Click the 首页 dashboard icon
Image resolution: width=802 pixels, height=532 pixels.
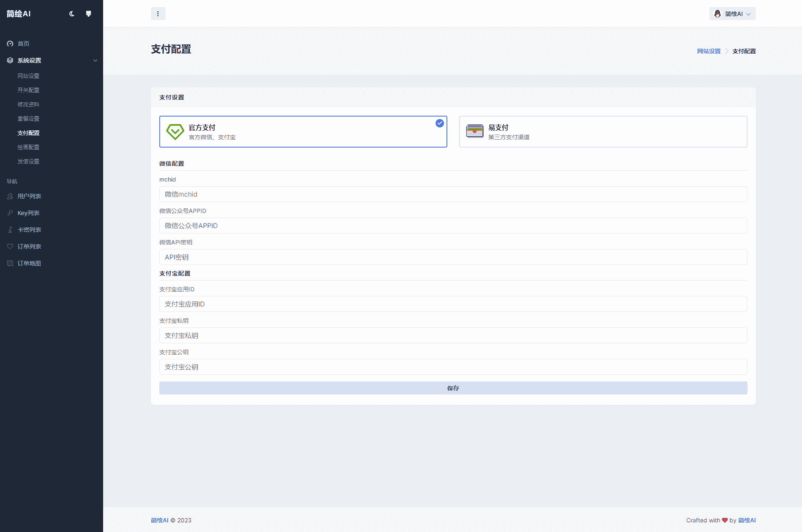(x=10, y=44)
